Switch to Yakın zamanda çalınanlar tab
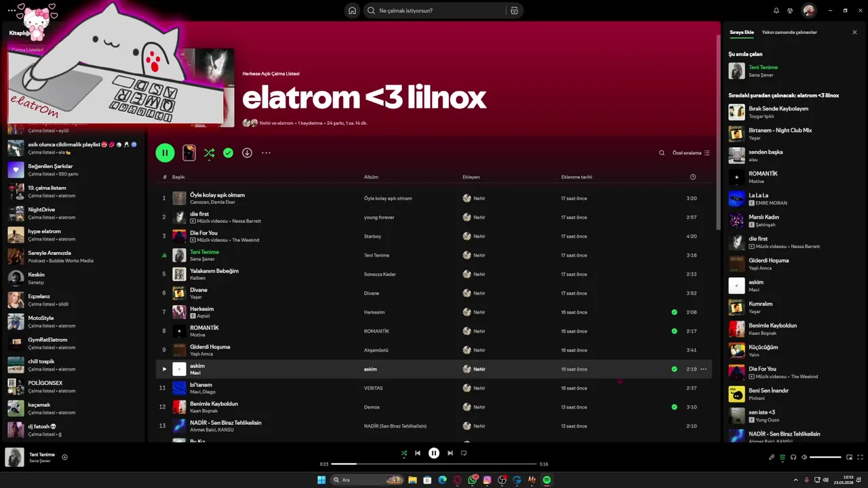This screenshot has width=868, height=488. [x=789, y=32]
